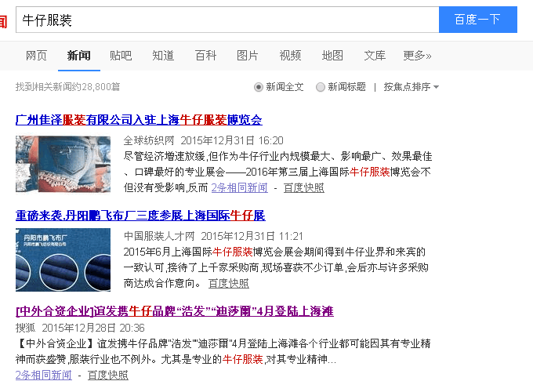Switch to the 网页 tab

(x=36, y=56)
